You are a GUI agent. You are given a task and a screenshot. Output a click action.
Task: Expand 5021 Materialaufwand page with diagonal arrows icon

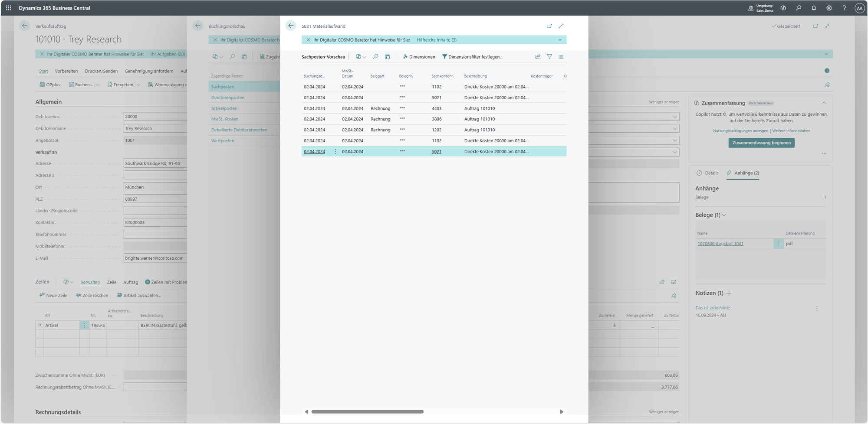[x=561, y=26]
